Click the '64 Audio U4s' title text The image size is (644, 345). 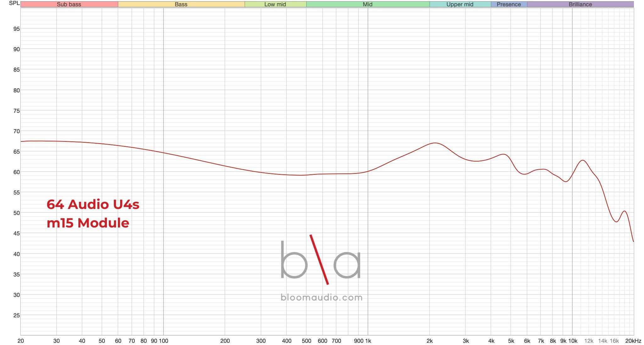pyautogui.click(x=93, y=204)
